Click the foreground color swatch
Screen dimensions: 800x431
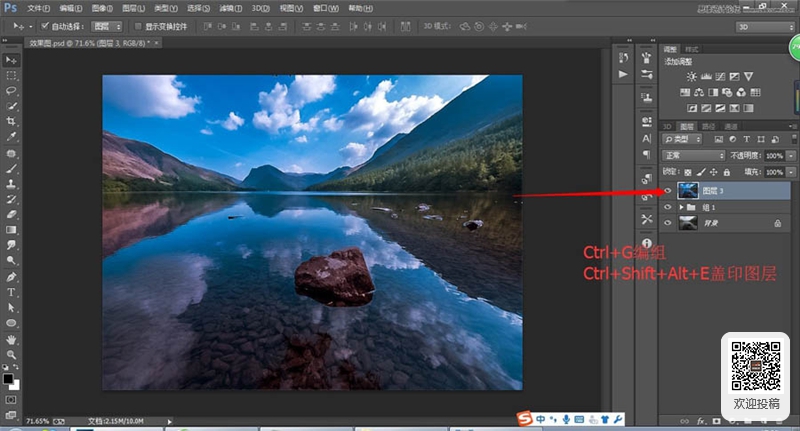(8, 379)
